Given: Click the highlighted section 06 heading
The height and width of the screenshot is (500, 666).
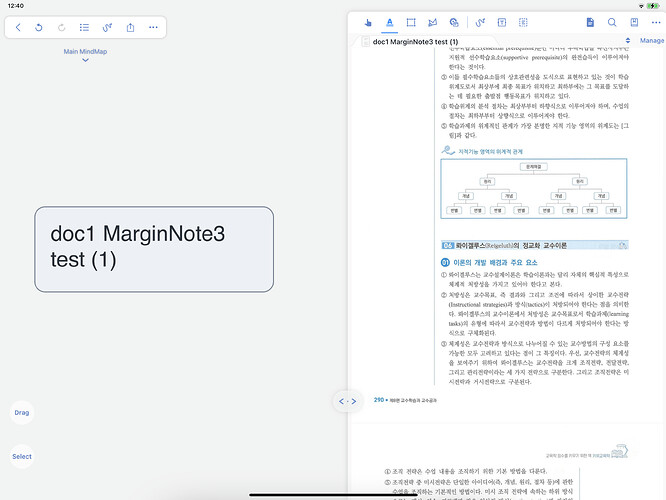Looking at the screenshot, I should pyautogui.click(x=534, y=246).
